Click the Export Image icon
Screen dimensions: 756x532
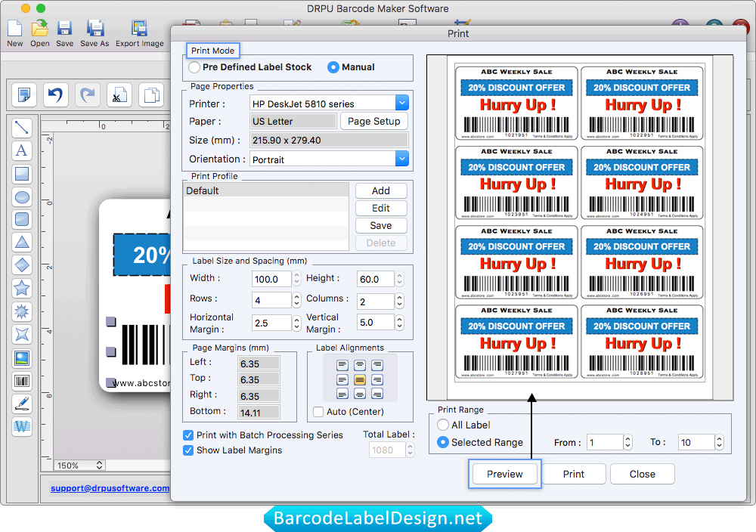click(139, 29)
